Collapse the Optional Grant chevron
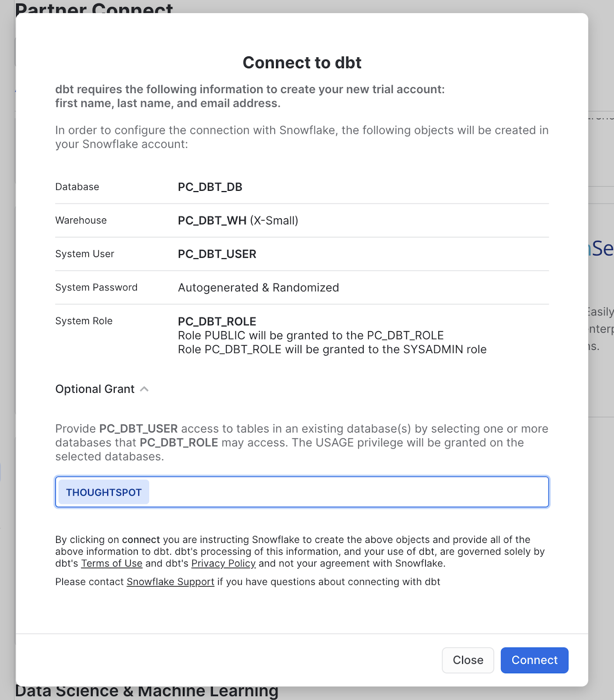The width and height of the screenshot is (614, 700). [x=144, y=389]
